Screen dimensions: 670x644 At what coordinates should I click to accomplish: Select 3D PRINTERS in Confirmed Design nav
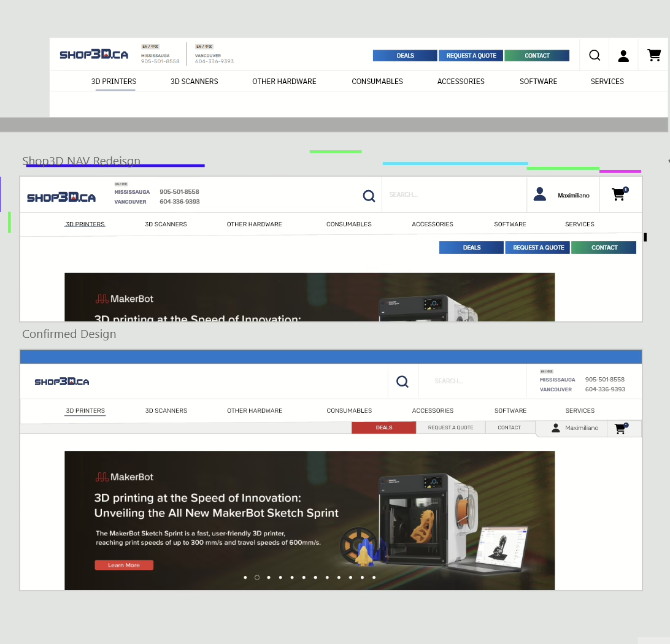pos(85,411)
